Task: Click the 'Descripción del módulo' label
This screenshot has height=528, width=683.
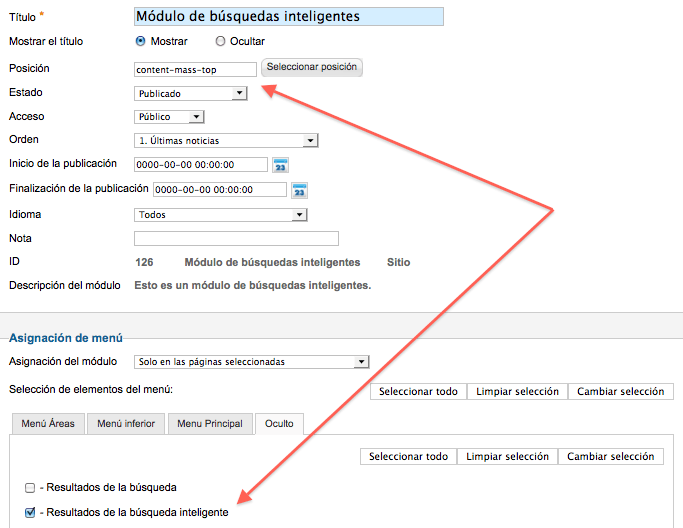Action: 65,285
